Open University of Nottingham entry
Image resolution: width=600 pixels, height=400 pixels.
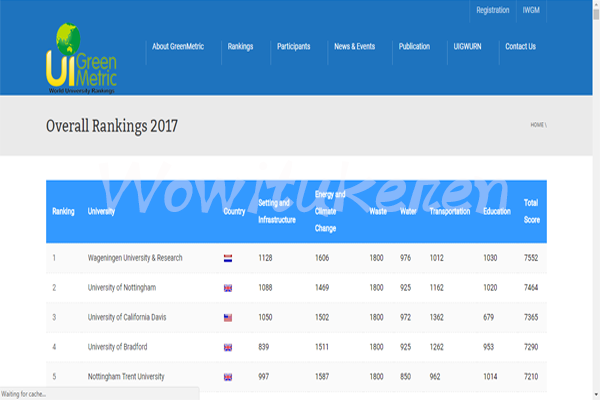(x=122, y=287)
